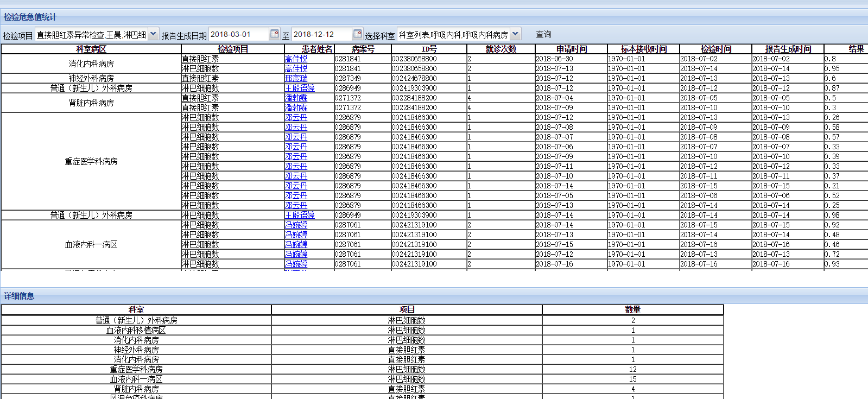This screenshot has height=399, width=868.
Task: Open calendar picker for start date 2018-03-01
Action: click(x=275, y=34)
